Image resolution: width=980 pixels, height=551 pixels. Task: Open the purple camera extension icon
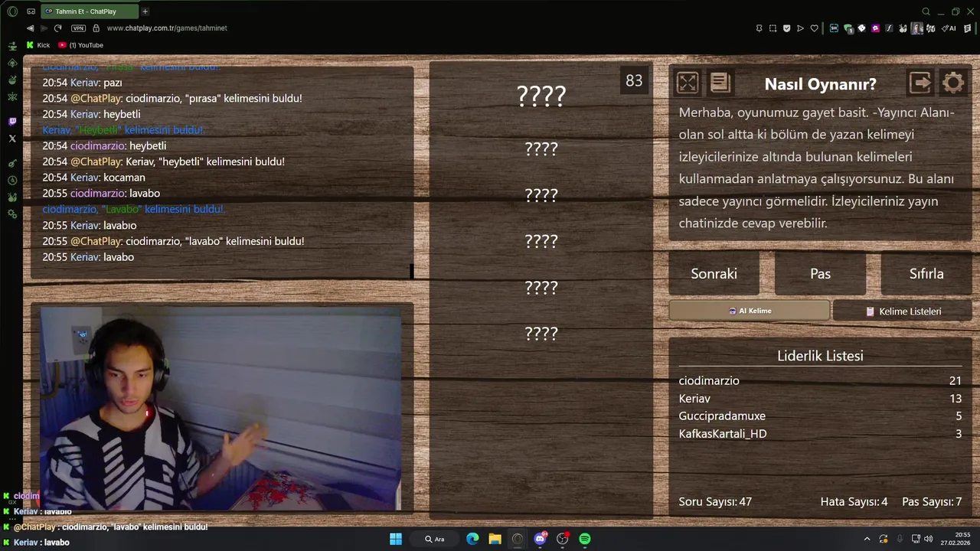click(x=875, y=28)
